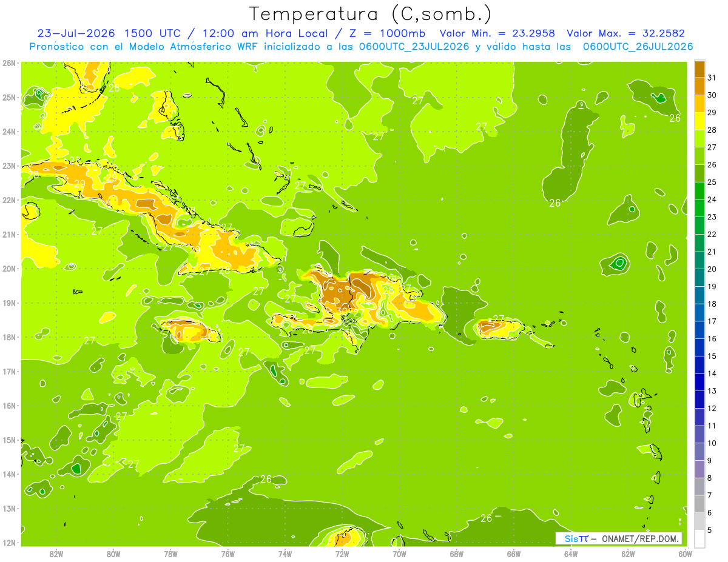Click the 26N latitude axis label
Screen dimensions: 728x562
point(8,63)
